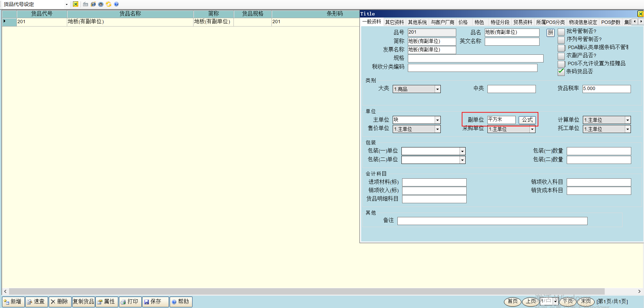Open the 货品代号设定 module dropdown
The width and height of the screenshot is (644, 308).
point(67,4)
